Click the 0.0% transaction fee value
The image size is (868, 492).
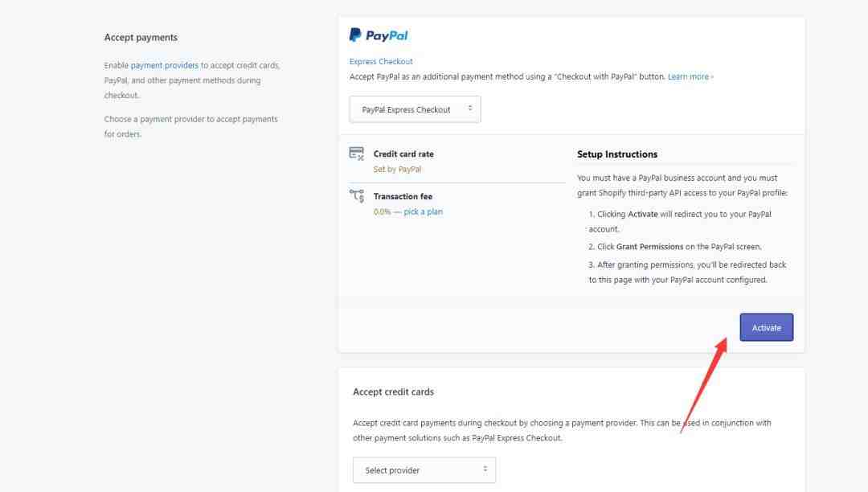[x=382, y=212]
